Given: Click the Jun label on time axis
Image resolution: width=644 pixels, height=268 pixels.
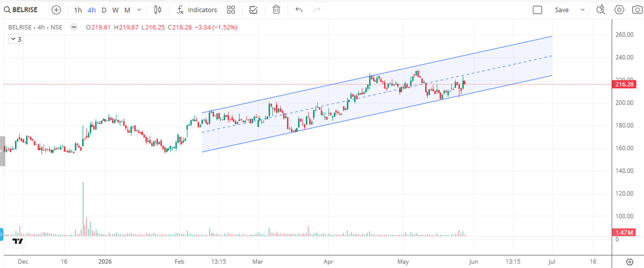Looking at the screenshot, I should [x=473, y=262].
